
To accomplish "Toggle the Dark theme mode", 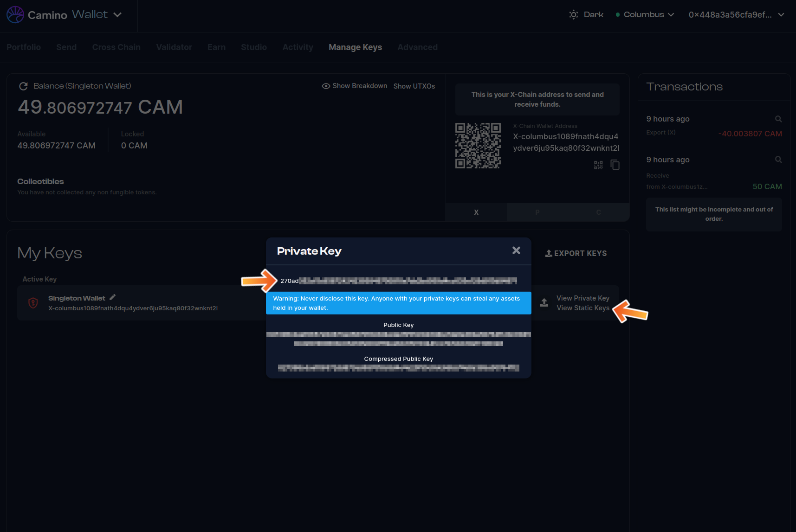I will tap(586, 15).
